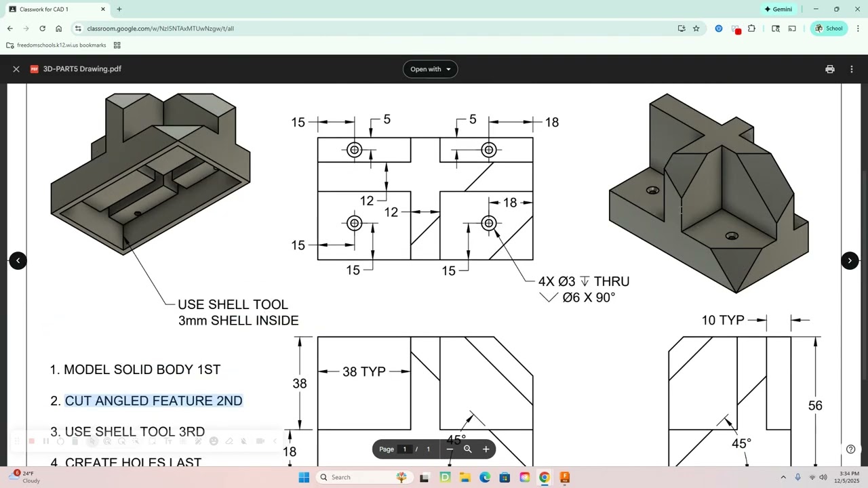Open the School profile button
This screenshot has height=488, width=868.
[829, 28]
